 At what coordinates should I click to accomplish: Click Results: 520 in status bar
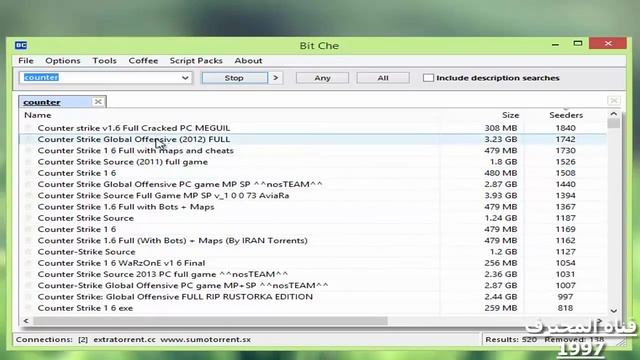click(x=511, y=340)
